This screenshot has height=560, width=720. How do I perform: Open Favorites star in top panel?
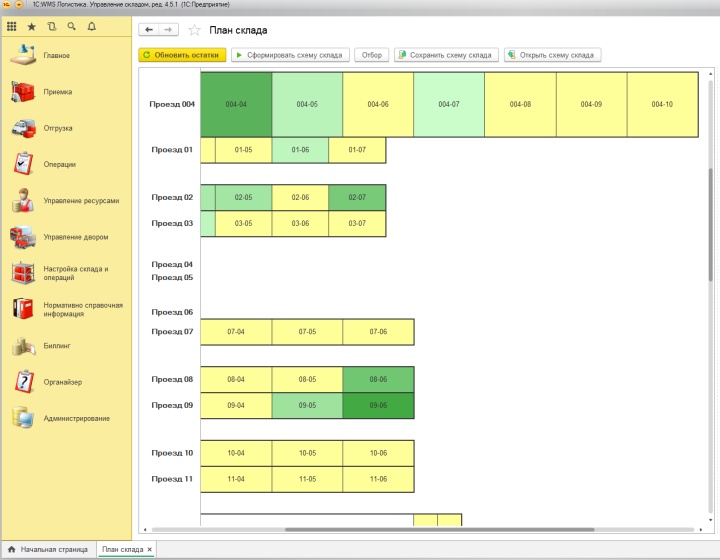[32, 26]
